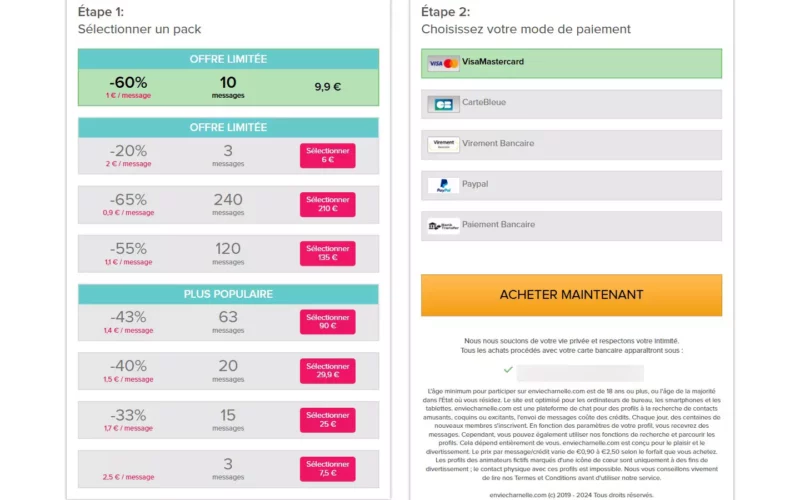800x500 pixels.
Task: Select the 120 messages pack for 135 €
Action: (x=327, y=253)
